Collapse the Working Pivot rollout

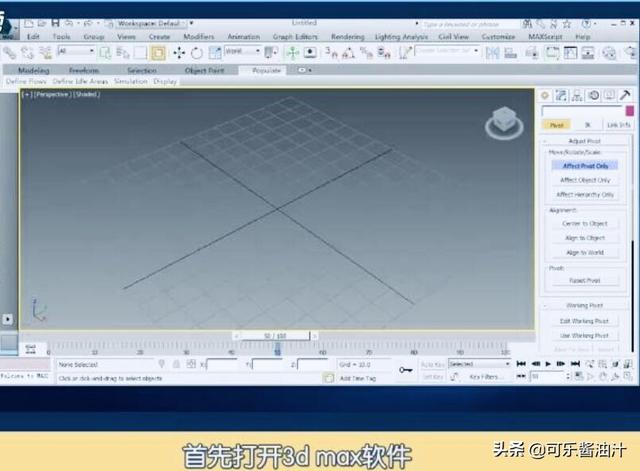pos(584,305)
